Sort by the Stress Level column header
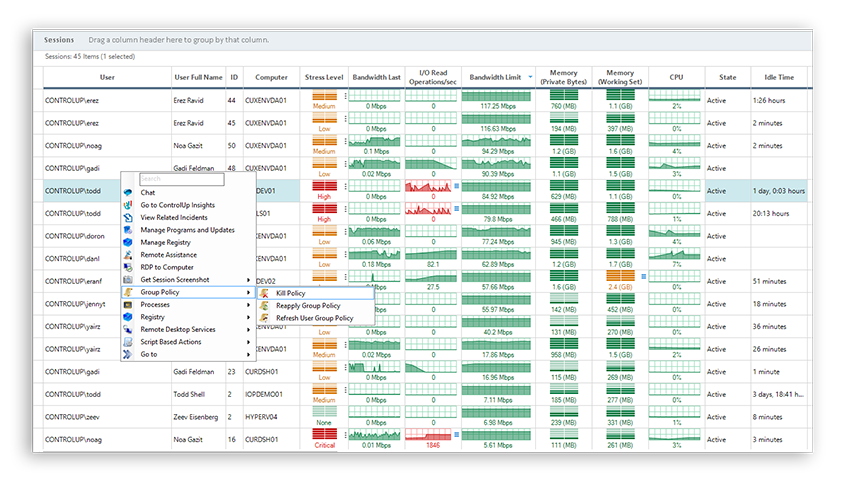This screenshot has width=845, height=490. point(324,77)
